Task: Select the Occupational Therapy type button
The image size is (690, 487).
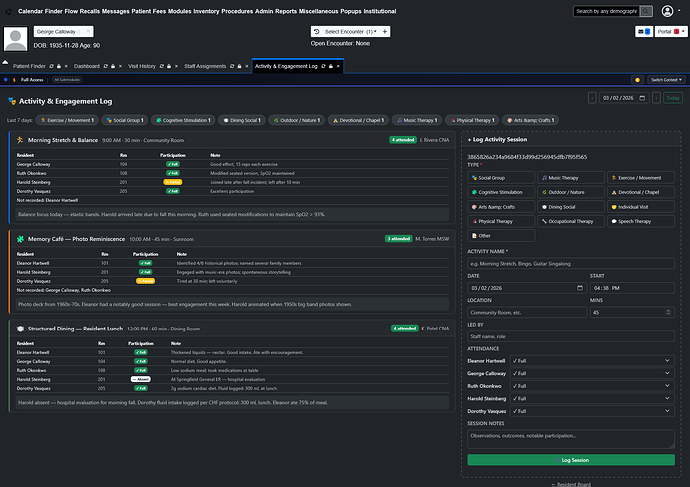Action: tap(571, 221)
